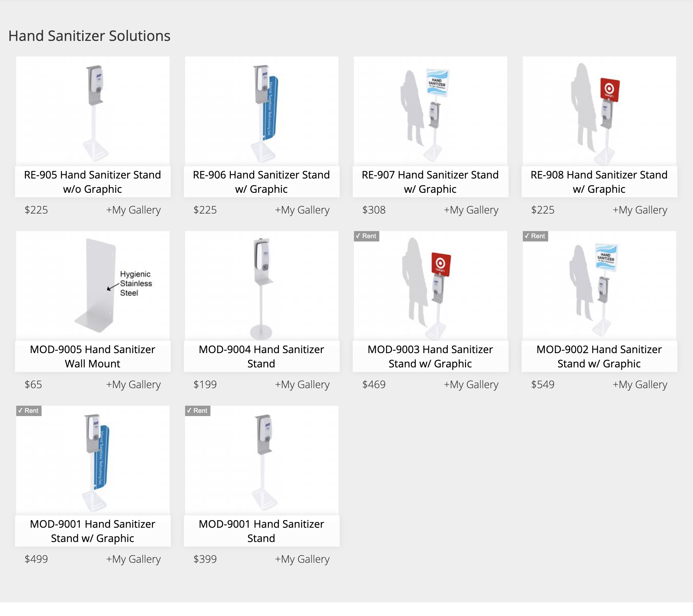Add the $308 RE-907 to My Gallery

471,210
